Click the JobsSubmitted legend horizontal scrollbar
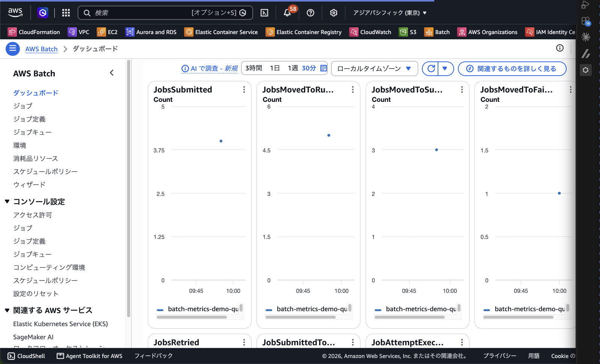This screenshot has width=600, height=364. [192, 317]
